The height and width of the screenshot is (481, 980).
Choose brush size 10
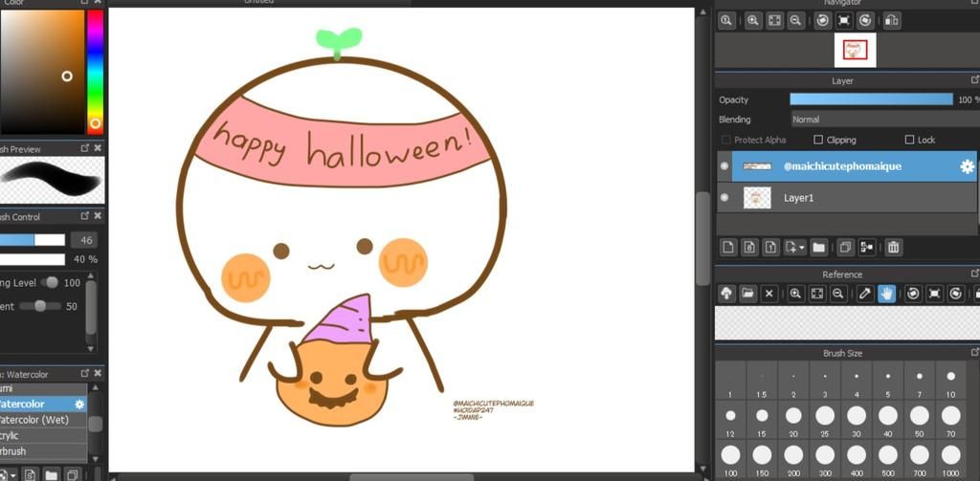950,381
